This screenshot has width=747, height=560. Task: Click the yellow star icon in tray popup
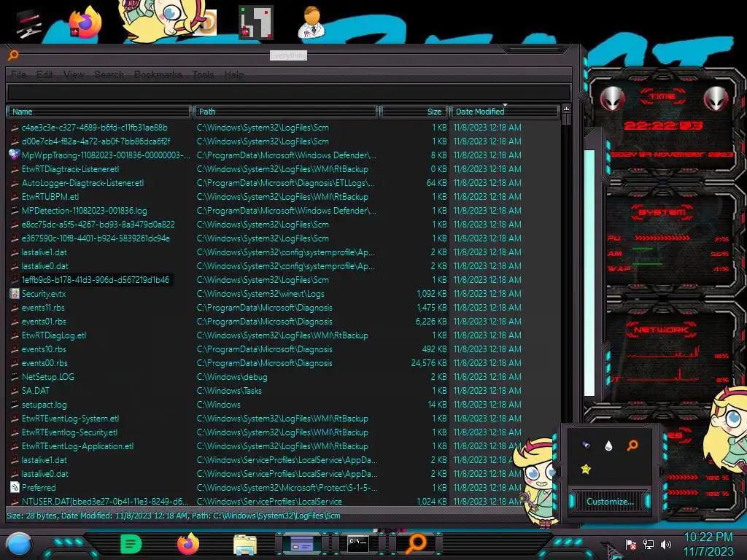tap(586, 469)
